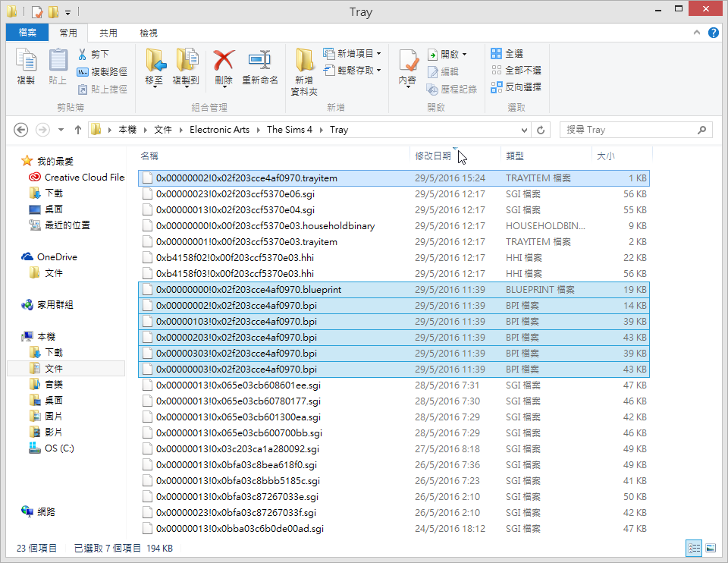Expand breadcrumb arrow after Electronic Arts

[258, 130]
